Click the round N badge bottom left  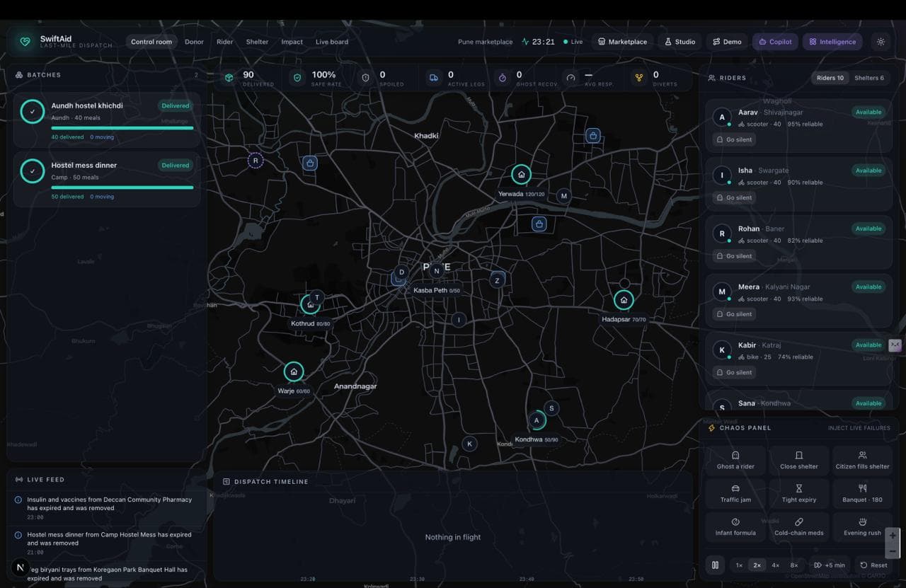[x=20, y=567]
